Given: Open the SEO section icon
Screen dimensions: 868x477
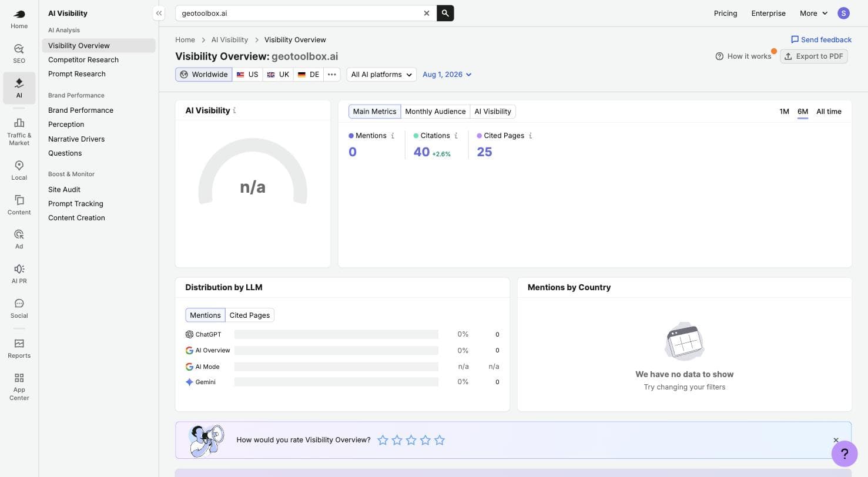Looking at the screenshot, I should [19, 49].
